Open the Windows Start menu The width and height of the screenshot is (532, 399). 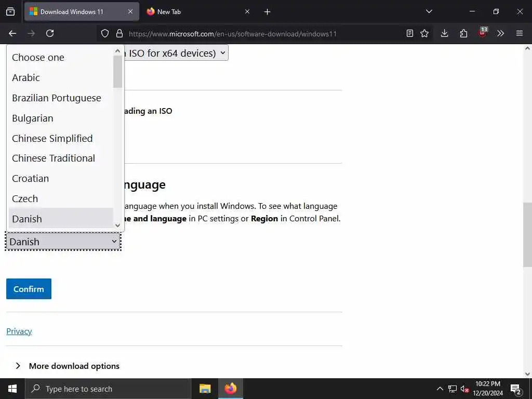[12, 389]
